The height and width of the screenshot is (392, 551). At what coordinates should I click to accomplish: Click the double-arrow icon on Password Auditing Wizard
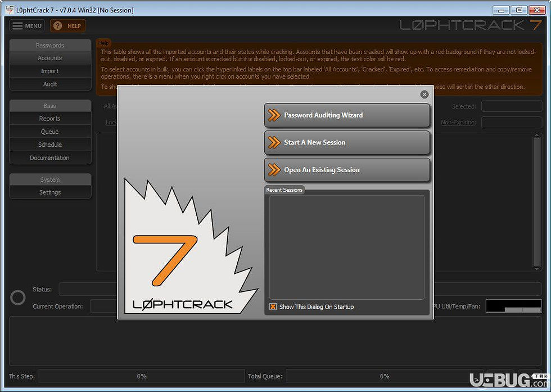tap(274, 115)
